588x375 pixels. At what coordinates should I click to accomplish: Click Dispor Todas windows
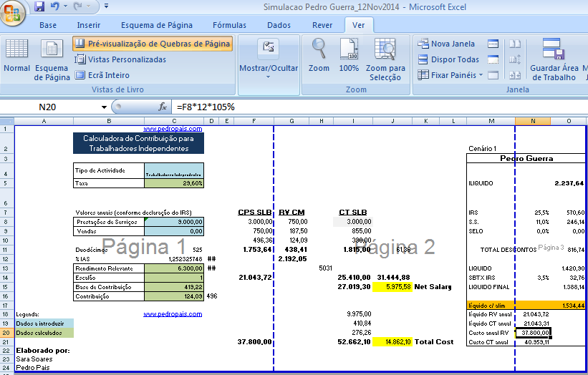tap(448, 59)
